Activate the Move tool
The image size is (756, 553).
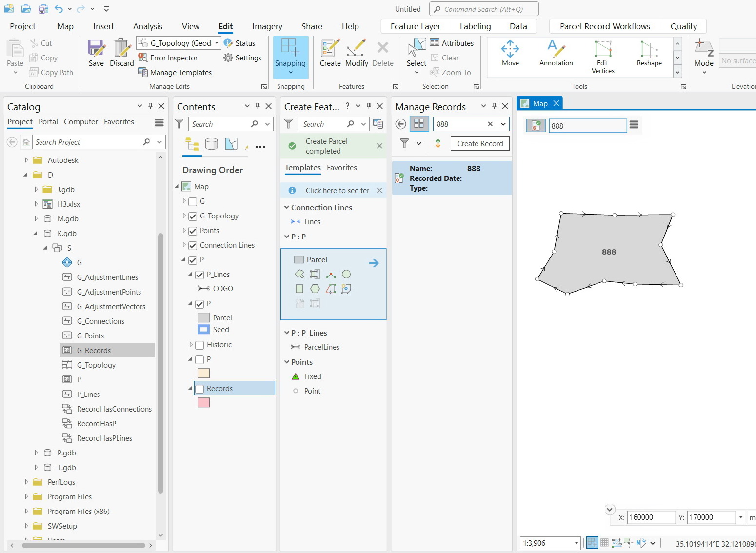[x=510, y=53]
